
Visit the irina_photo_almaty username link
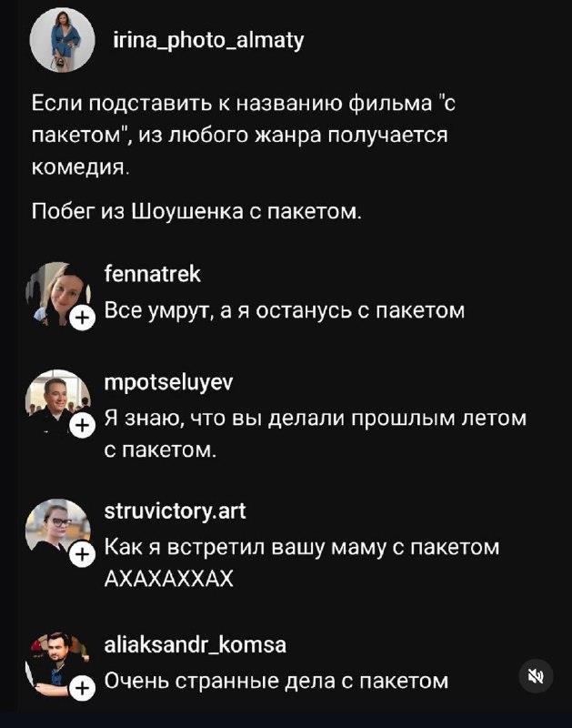(209, 41)
